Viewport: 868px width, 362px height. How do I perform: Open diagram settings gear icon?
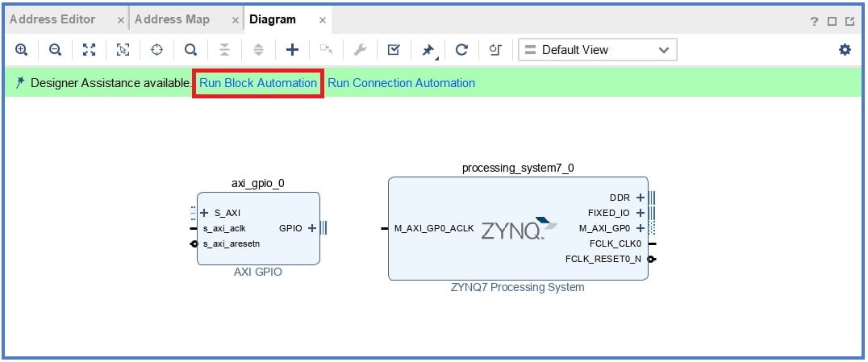click(845, 50)
